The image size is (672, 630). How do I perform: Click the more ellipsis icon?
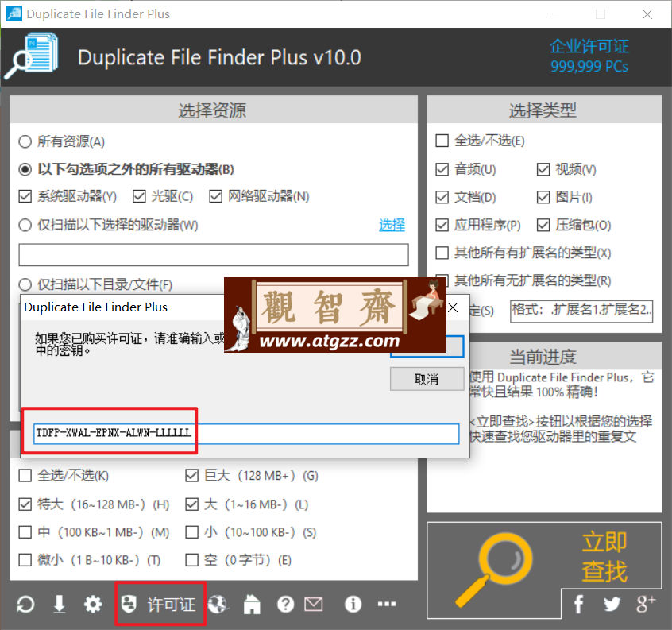coord(387,604)
